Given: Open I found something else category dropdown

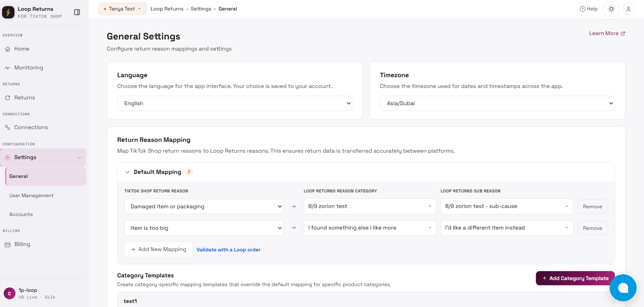Looking at the screenshot, I should pyautogui.click(x=370, y=228).
